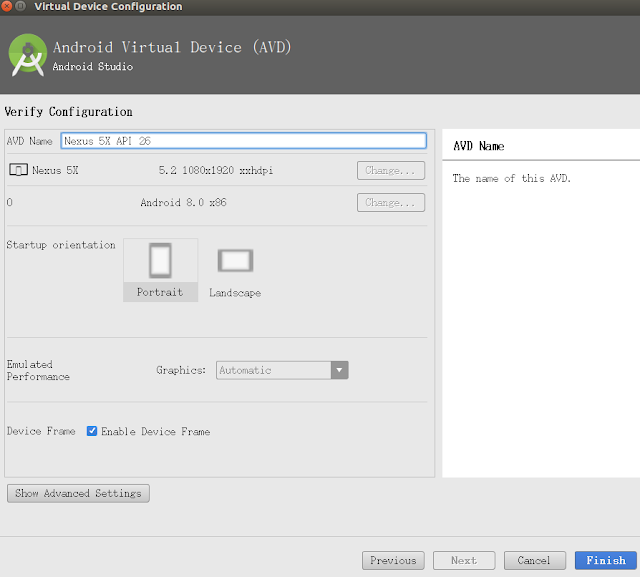This screenshot has width=640, height=577.
Task: Select Portrait startup orientation
Action: pos(160,270)
